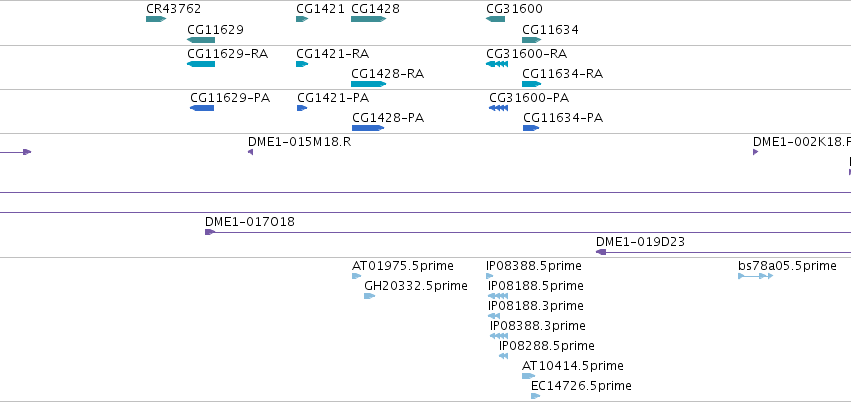The height and width of the screenshot is (402, 851).
Task: Select the GH20332.5prime EST arrow
Action: 370,296
